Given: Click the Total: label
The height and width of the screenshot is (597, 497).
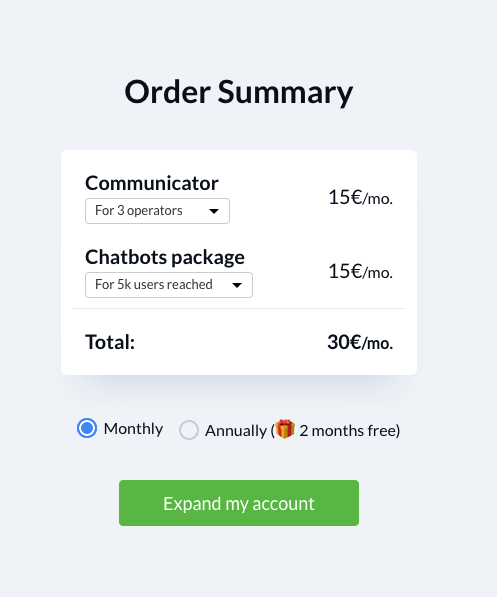Looking at the screenshot, I should pyautogui.click(x=110, y=342).
